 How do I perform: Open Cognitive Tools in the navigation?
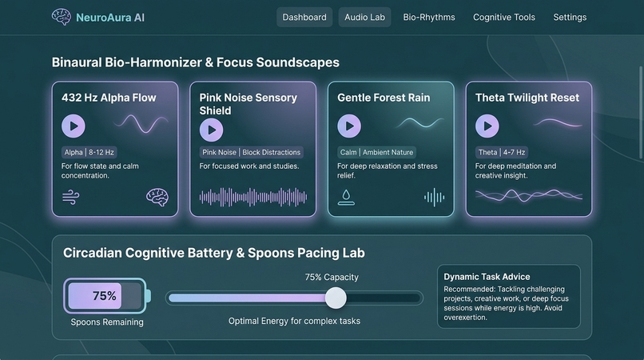504,18
